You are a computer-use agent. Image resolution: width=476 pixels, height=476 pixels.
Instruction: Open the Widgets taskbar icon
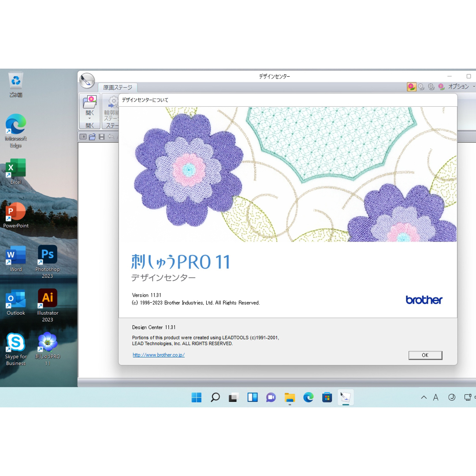tap(253, 397)
